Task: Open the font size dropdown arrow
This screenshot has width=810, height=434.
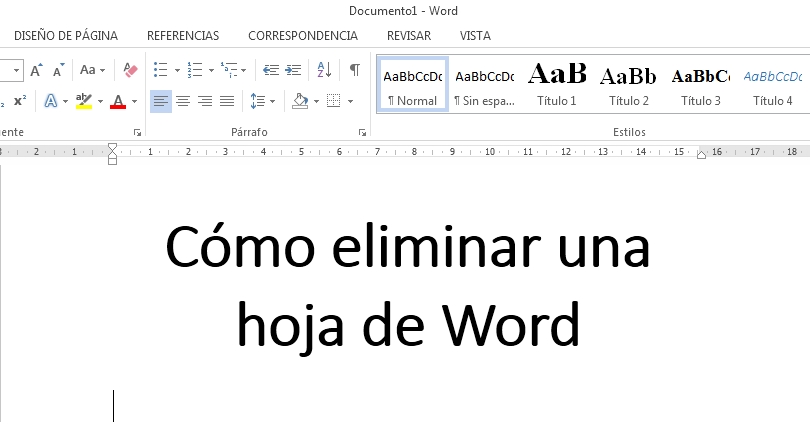Action: click(17, 70)
